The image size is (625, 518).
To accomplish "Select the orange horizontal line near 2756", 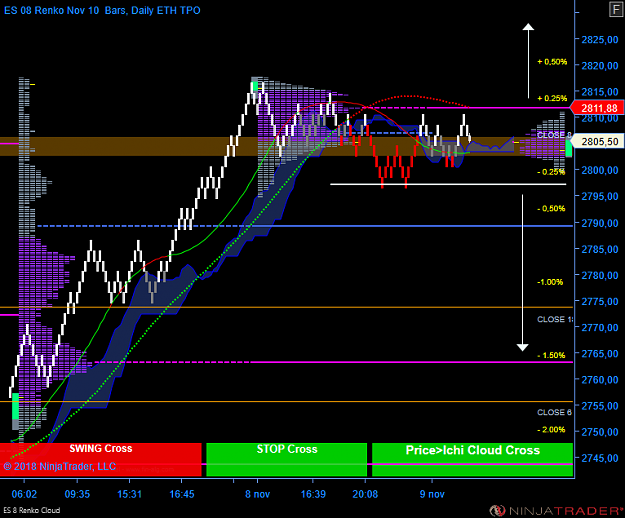I will pyautogui.click(x=287, y=402).
